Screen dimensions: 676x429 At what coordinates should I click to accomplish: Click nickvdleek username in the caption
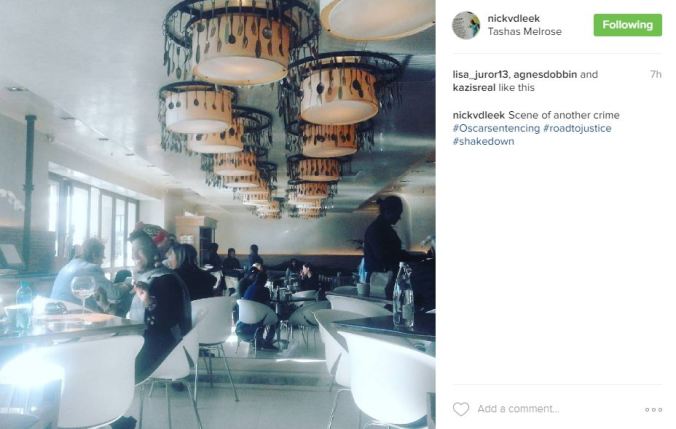pyautogui.click(x=479, y=115)
